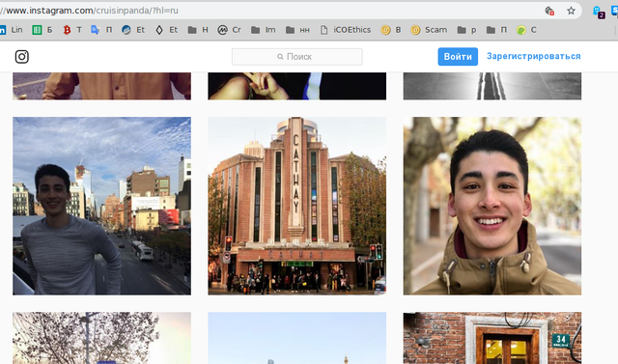The height and width of the screenshot is (364, 618).
Task: Open the нн bookmark folder
Action: point(297,30)
